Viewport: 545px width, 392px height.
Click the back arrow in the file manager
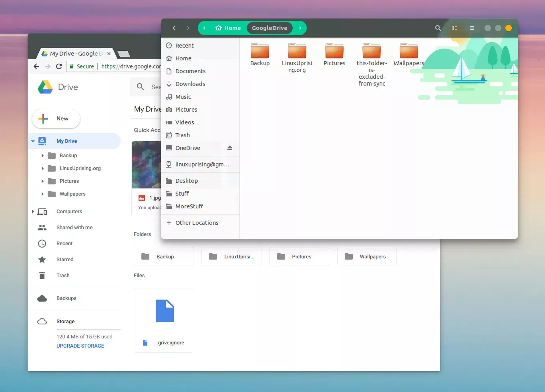click(174, 28)
